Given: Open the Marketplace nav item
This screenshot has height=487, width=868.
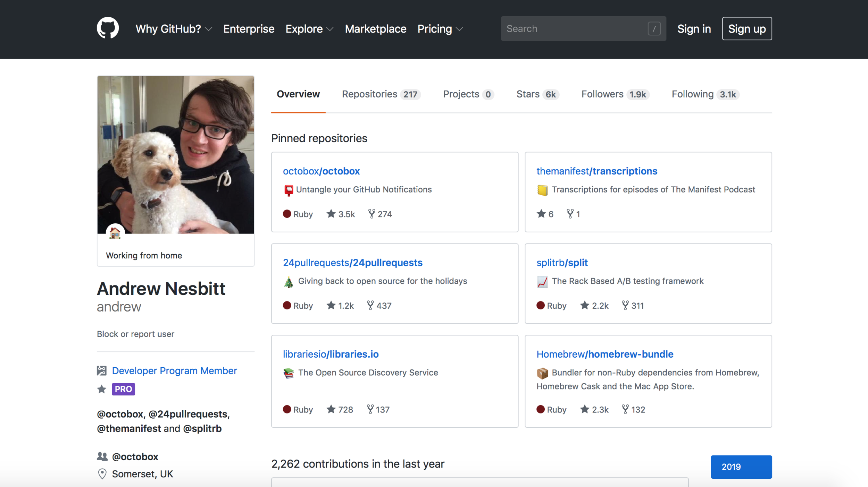Looking at the screenshot, I should point(375,29).
